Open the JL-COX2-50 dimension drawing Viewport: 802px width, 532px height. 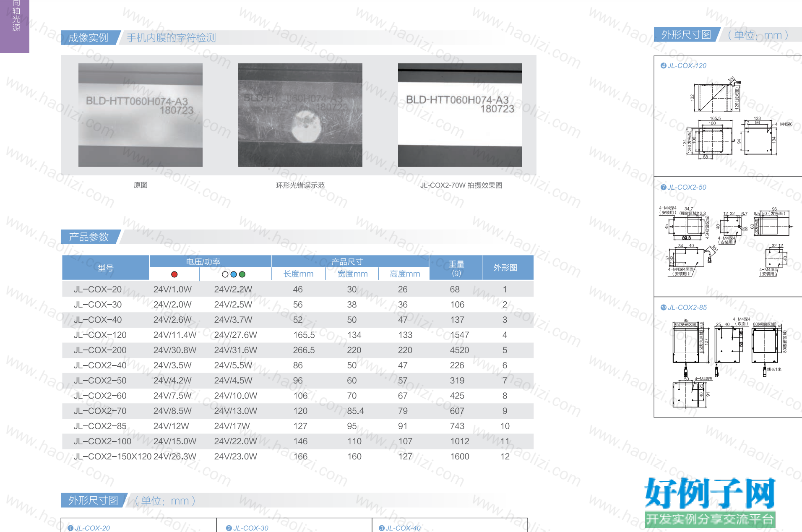(x=726, y=241)
